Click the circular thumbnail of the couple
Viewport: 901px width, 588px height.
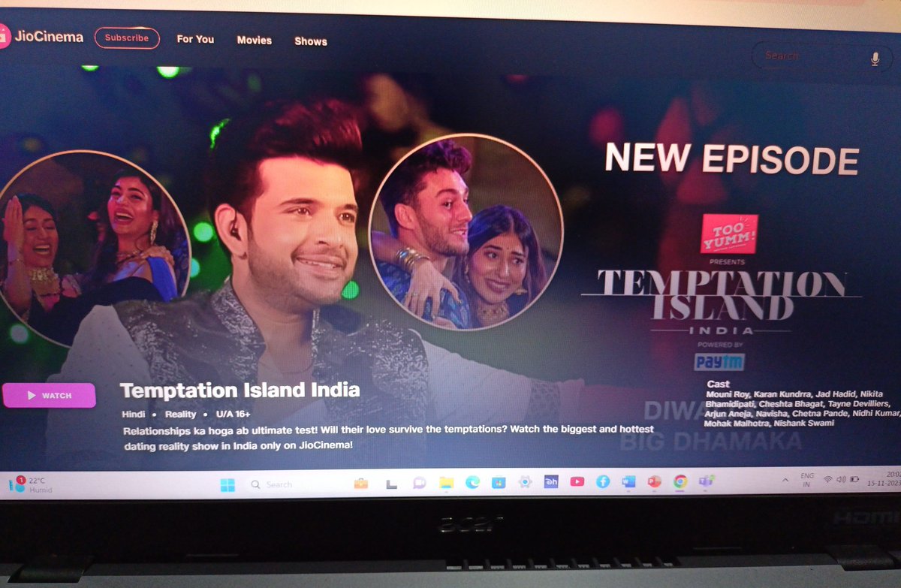(466, 232)
